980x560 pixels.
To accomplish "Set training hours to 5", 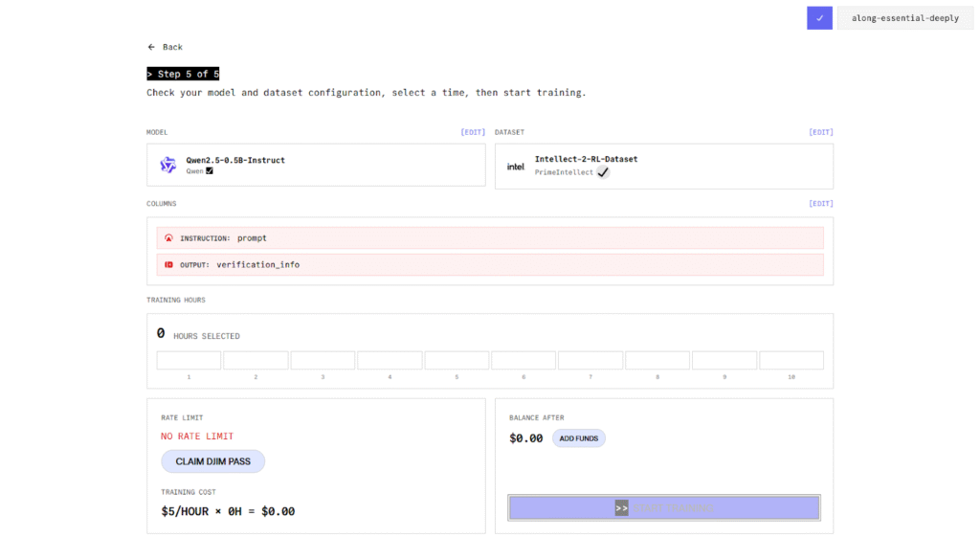I will pos(457,361).
